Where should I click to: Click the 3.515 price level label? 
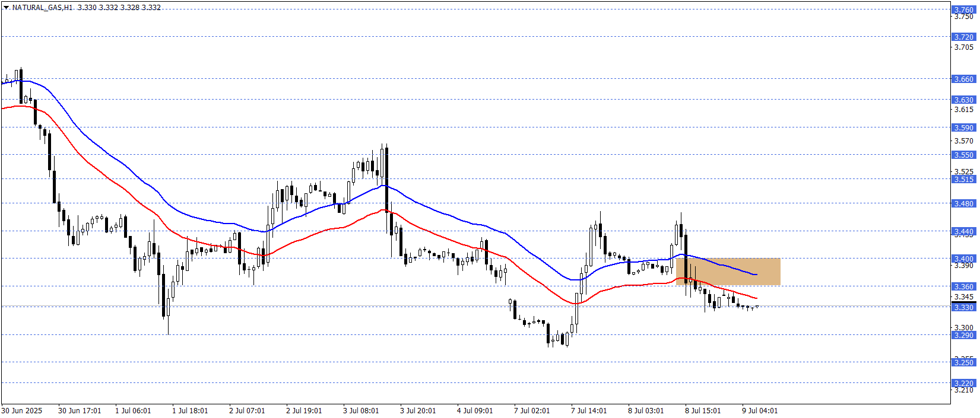pos(963,179)
